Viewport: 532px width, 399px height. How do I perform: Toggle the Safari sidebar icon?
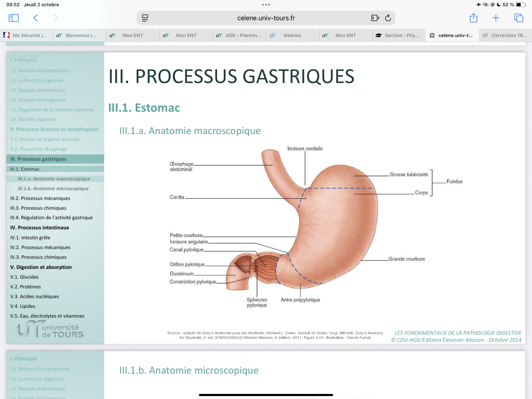pos(13,18)
